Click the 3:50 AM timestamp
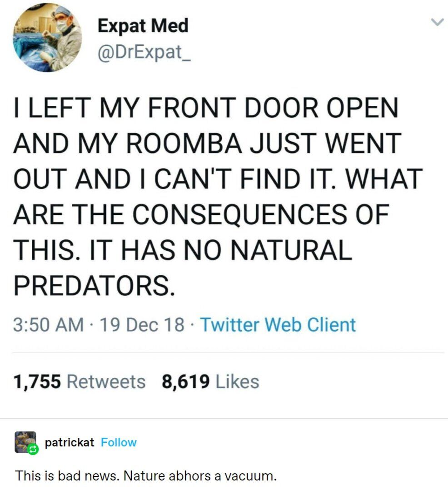Viewport: 448px width, 495px height. [x=48, y=325]
